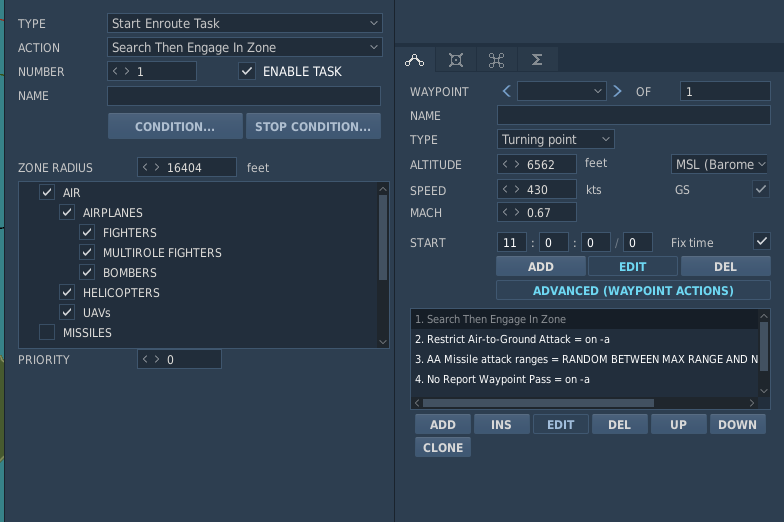
Task: Select Restrict Air-to-Ground Attack action row
Action: pos(584,339)
